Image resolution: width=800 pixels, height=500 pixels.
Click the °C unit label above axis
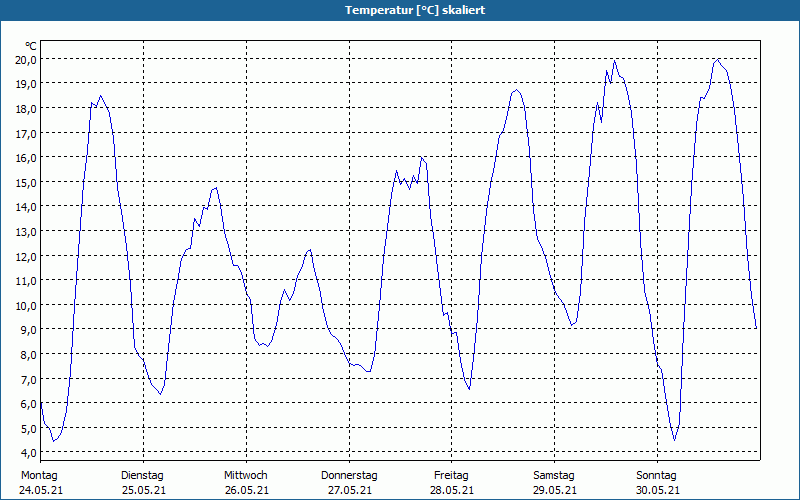coord(31,46)
